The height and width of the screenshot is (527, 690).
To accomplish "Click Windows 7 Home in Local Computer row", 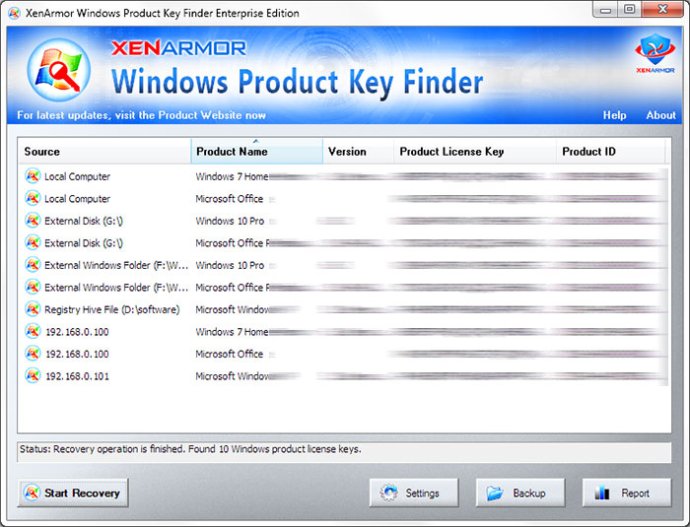I will [x=232, y=176].
